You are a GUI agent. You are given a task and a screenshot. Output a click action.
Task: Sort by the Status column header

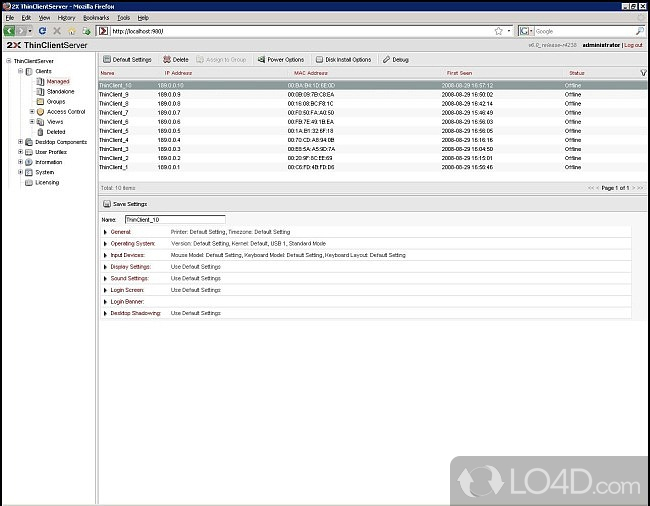577,73
